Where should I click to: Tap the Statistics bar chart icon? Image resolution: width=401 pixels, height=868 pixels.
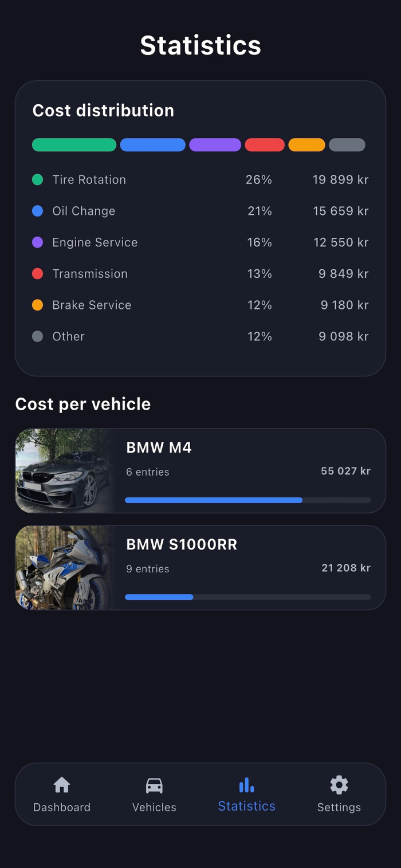click(x=246, y=785)
